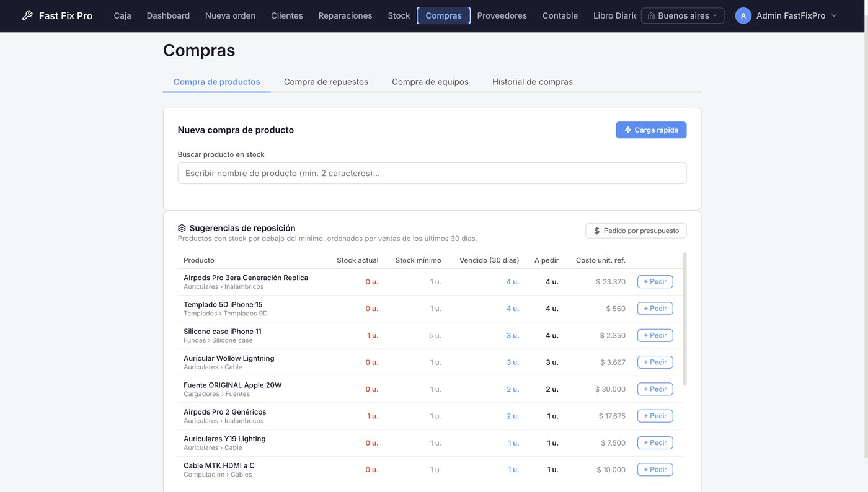Select the Compras menu item
Image resolution: width=868 pixels, height=492 pixels.
tap(443, 15)
